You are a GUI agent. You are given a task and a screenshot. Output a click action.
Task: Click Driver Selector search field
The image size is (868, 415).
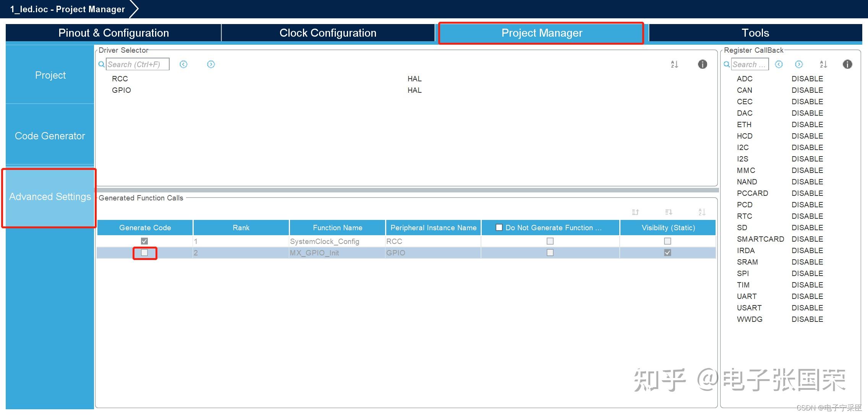click(x=137, y=64)
